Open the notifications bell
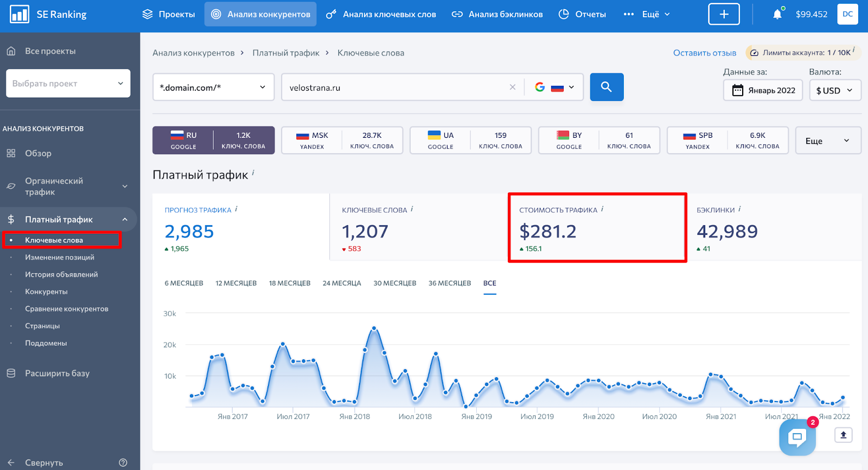This screenshot has height=470, width=868. 777,14
